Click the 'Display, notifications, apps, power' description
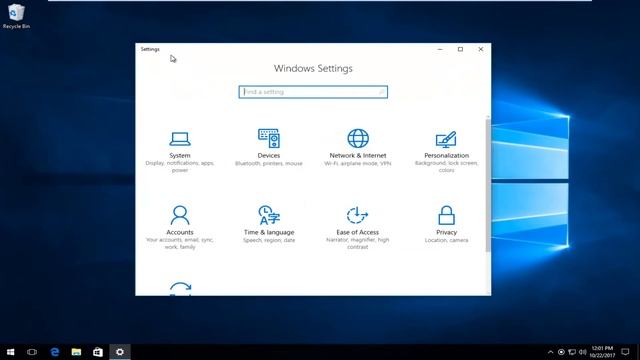 click(x=180, y=167)
